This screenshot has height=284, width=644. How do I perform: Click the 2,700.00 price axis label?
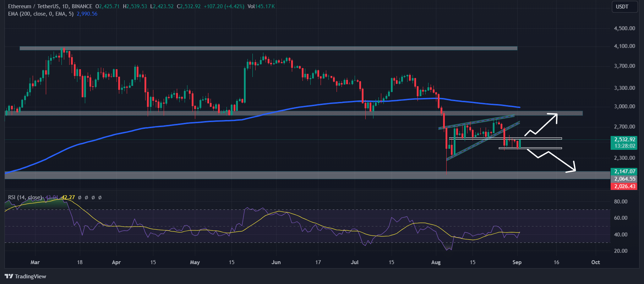(x=624, y=127)
